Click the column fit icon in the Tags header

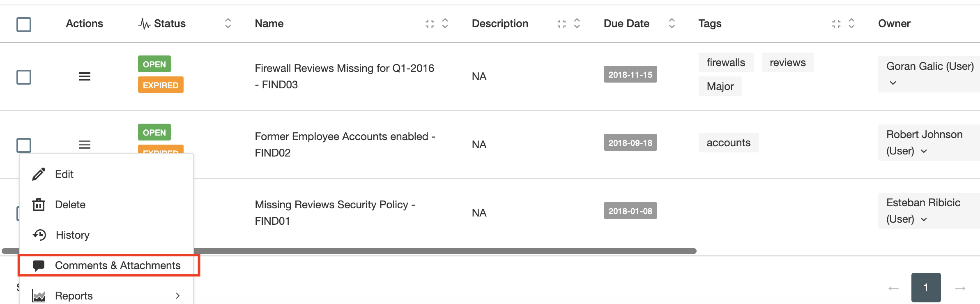click(x=836, y=23)
